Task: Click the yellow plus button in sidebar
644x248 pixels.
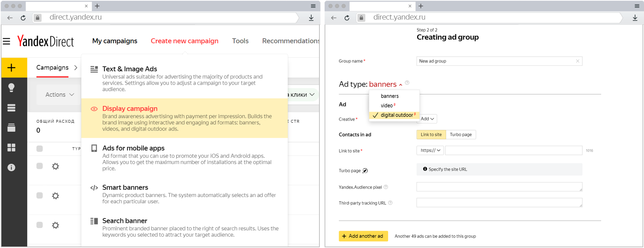Action: coord(12,68)
